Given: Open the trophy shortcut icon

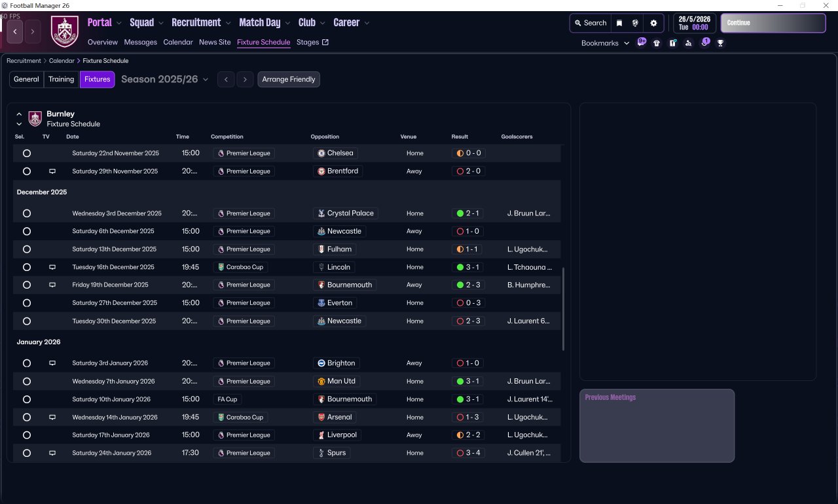Looking at the screenshot, I should pos(720,43).
